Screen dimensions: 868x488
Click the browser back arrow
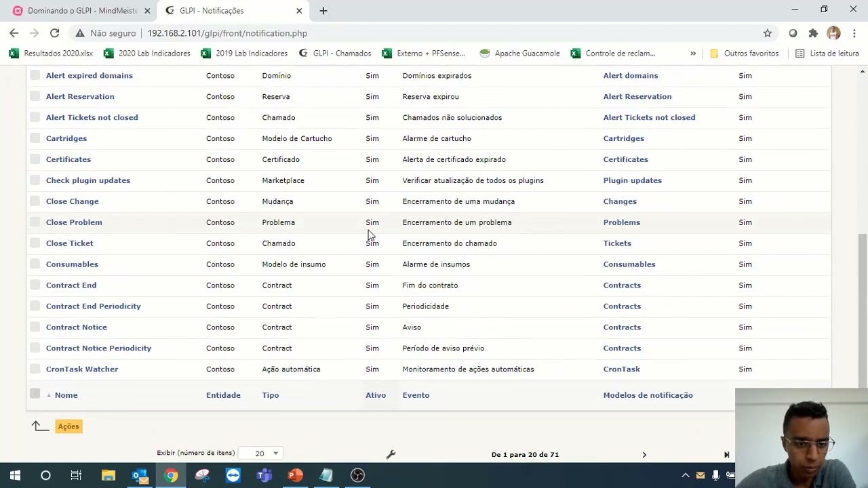point(14,33)
